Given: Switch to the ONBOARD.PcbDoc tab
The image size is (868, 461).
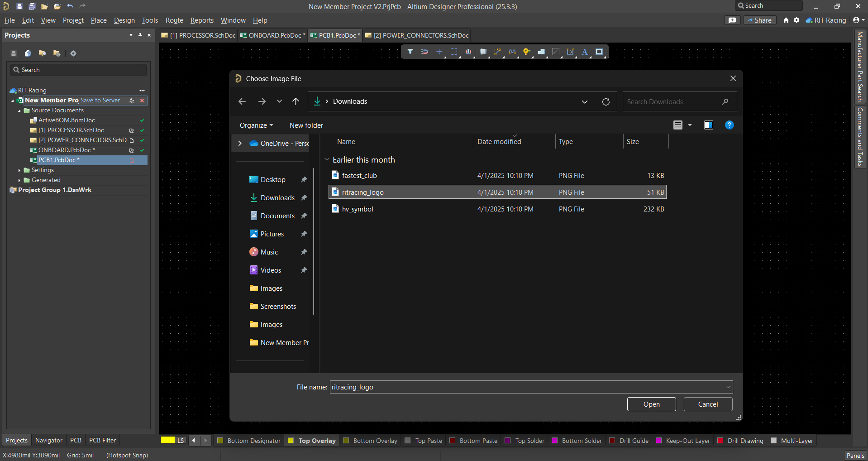Looking at the screenshot, I should click(273, 35).
